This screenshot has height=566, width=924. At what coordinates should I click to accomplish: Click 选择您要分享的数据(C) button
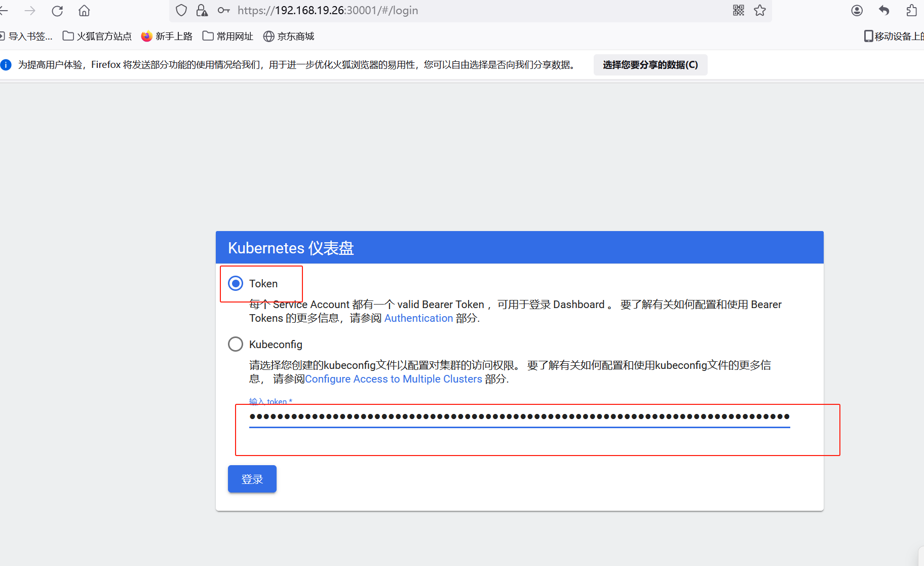tap(650, 65)
